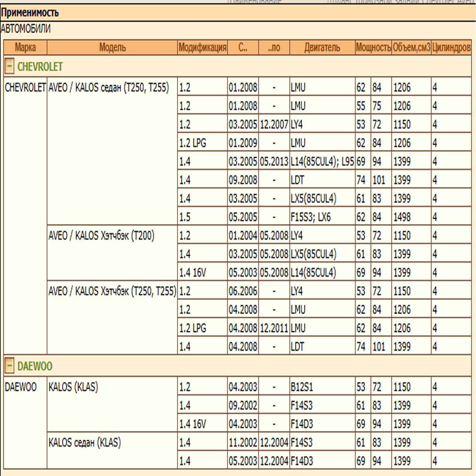
Task: Select the KALOS седан (KLAS) model cell
Action: pyautogui.click(x=85, y=442)
